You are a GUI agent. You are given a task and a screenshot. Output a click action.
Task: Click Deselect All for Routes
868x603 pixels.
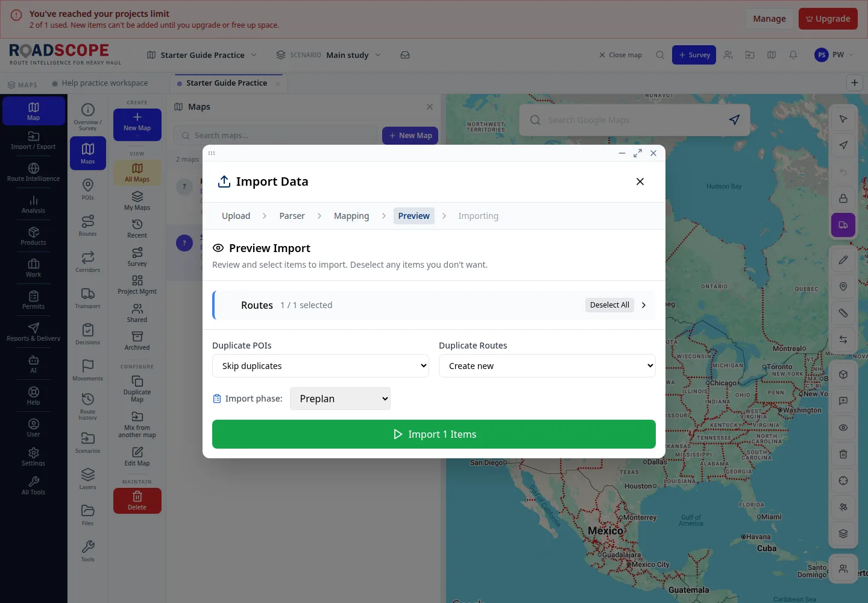(609, 305)
